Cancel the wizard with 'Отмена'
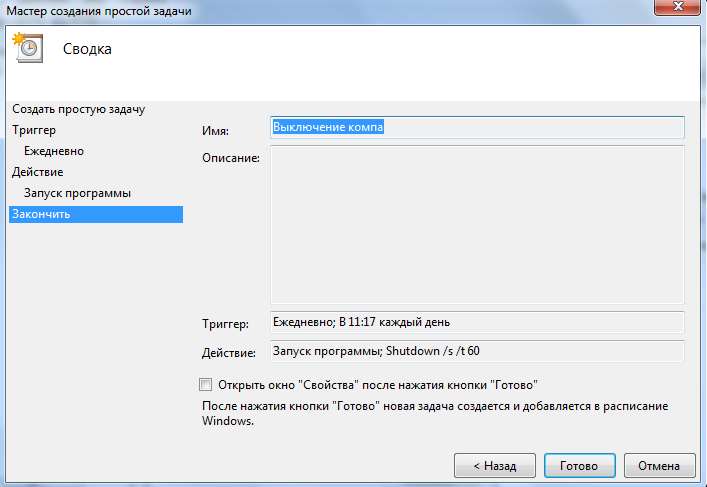 click(x=659, y=466)
